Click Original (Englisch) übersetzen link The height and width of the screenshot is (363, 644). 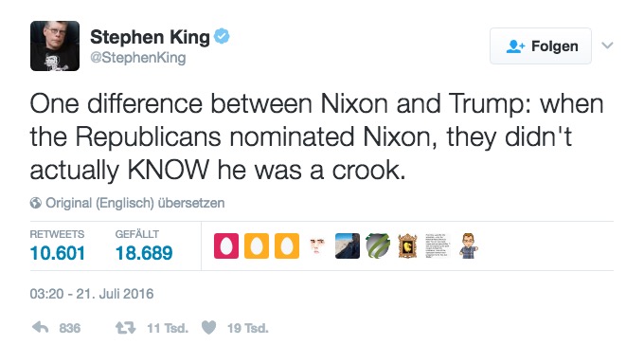[135, 203]
